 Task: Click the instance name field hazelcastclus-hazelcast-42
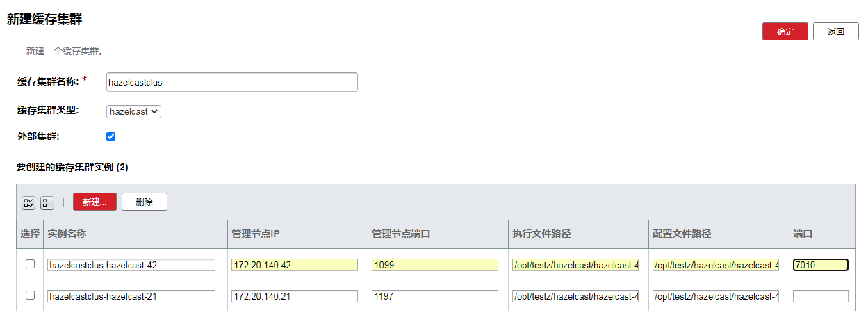[x=131, y=265]
